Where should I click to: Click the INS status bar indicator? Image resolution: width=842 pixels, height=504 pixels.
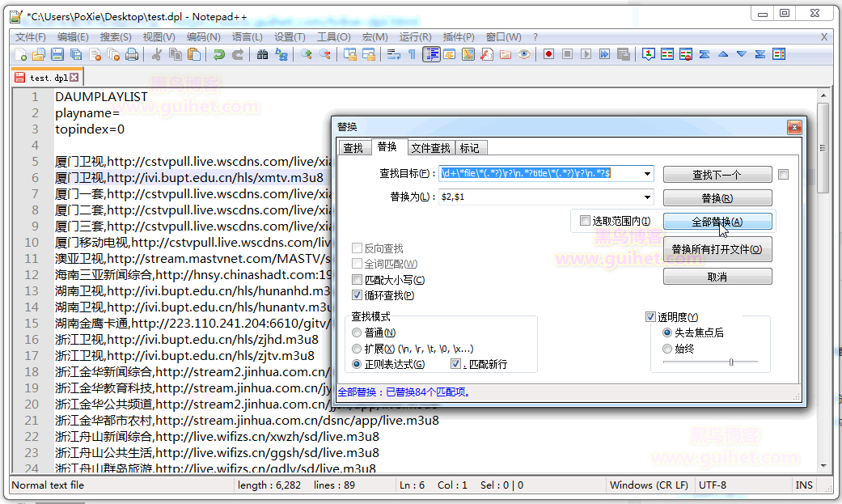[x=804, y=485]
